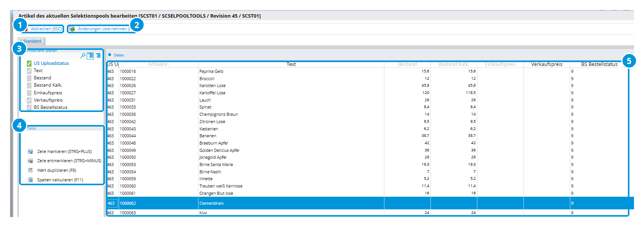The width and height of the screenshot is (644, 227).
Task: Click the Einkaufspreis column header
Action: pyautogui.click(x=500, y=64)
